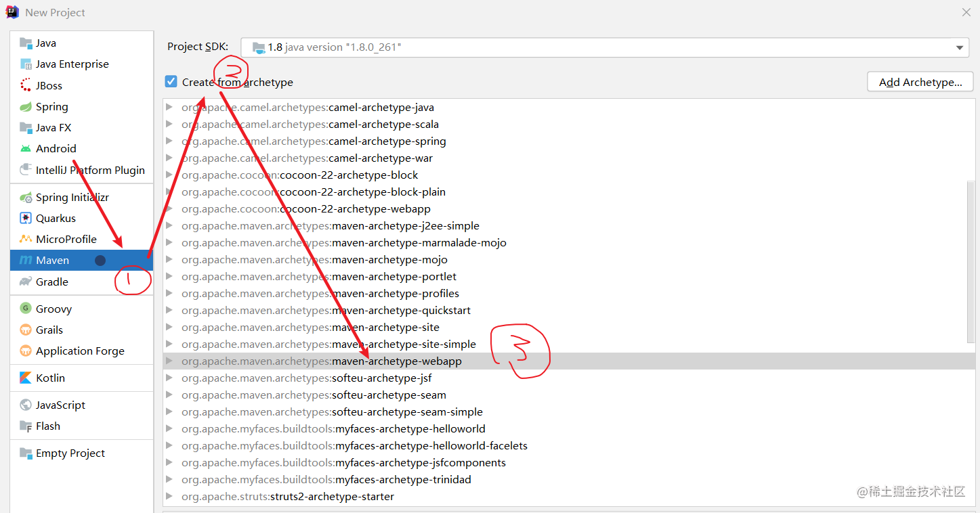Choose Gradle in project type list

point(82,282)
